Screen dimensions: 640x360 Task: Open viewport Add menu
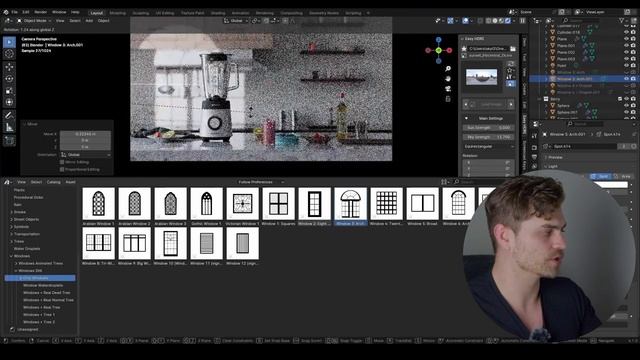click(x=89, y=20)
